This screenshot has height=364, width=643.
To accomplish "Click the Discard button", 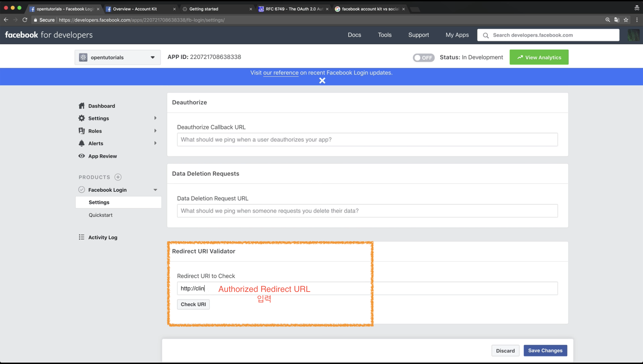I will click(x=505, y=350).
